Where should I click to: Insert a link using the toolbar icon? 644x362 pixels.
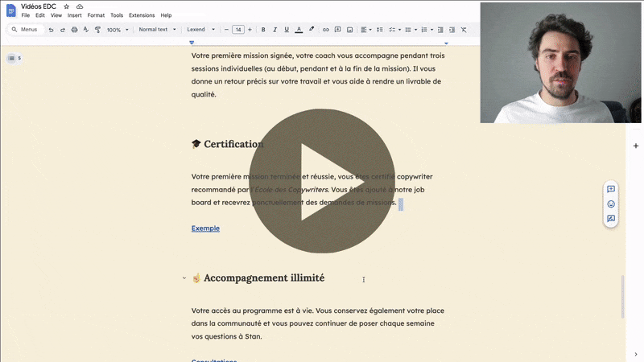pos(326,30)
